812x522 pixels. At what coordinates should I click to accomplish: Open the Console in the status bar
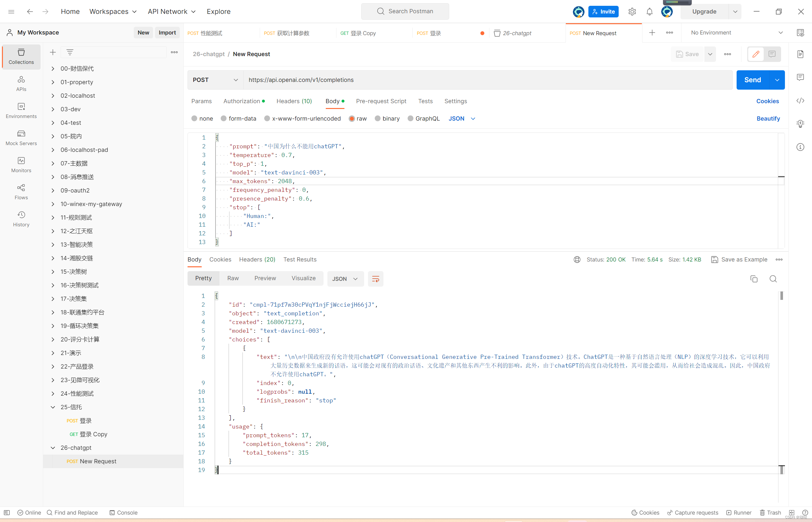click(x=123, y=513)
